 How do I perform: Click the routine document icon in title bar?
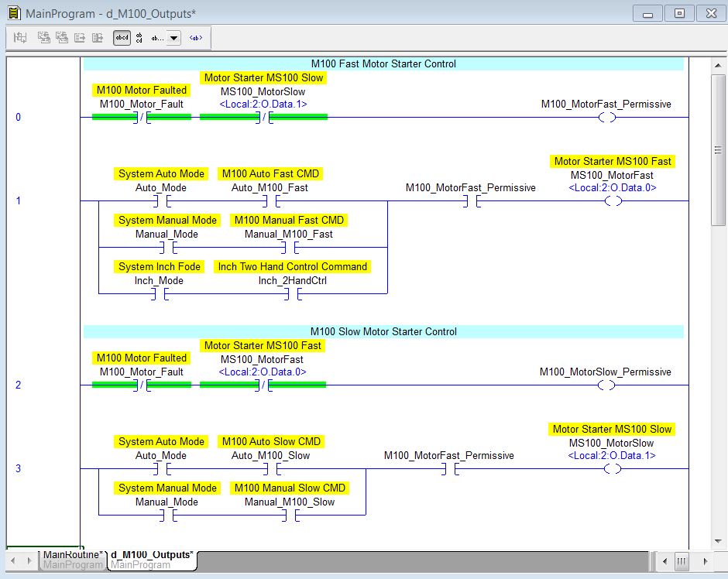click(15, 13)
